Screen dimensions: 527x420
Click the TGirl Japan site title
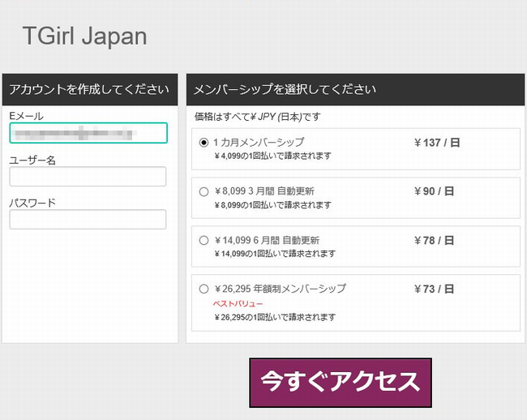click(x=84, y=36)
